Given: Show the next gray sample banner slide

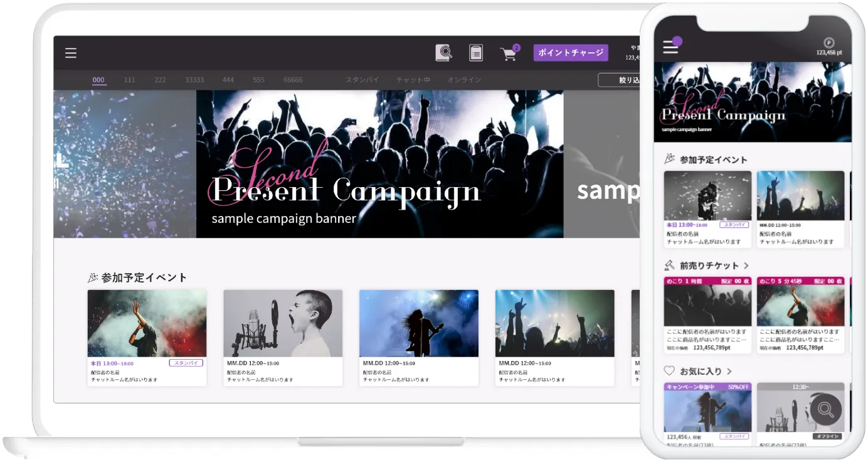Looking at the screenshot, I should [601, 164].
